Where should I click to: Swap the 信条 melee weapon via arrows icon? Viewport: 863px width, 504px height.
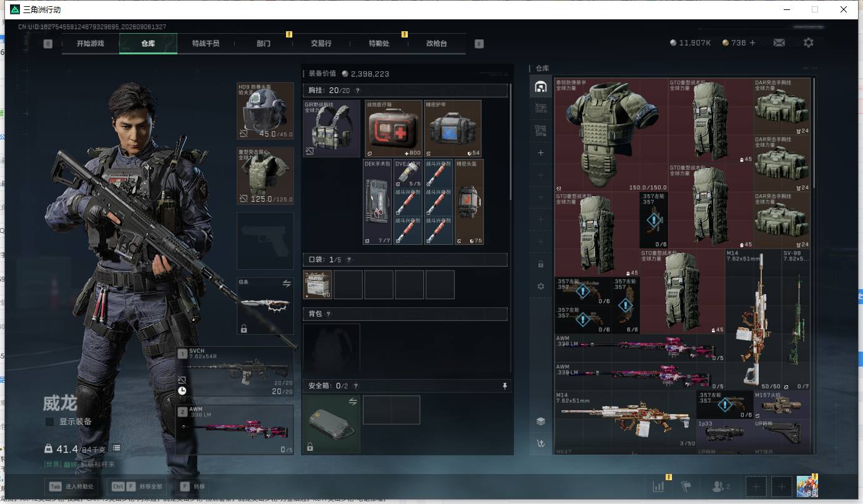point(287,284)
